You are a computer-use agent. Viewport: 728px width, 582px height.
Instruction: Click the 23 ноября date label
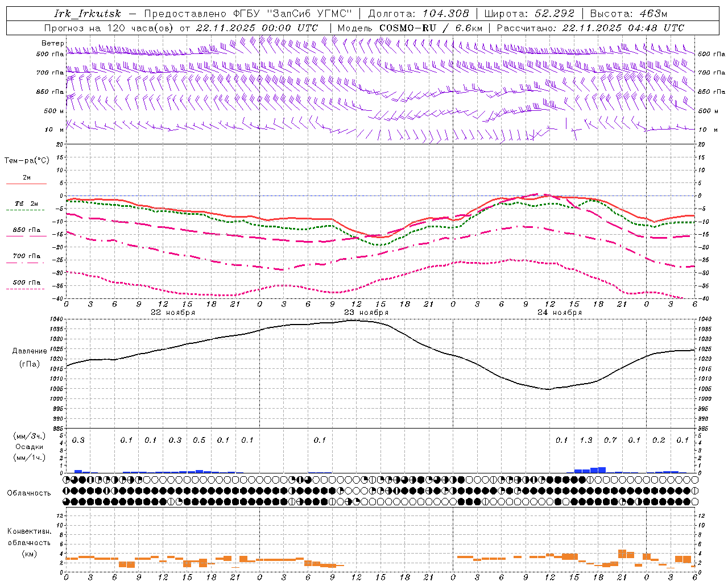(x=366, y=312)
